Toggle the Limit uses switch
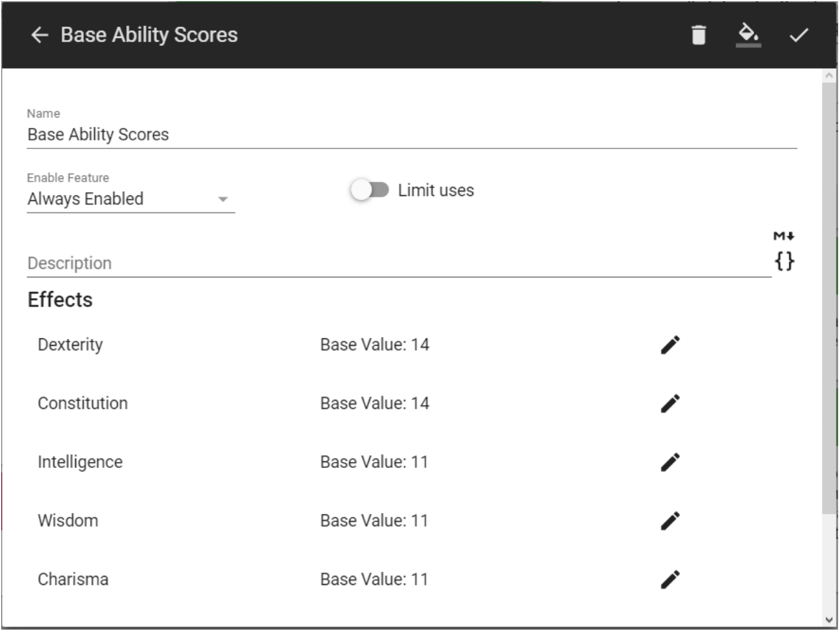This screenshot has width=840, height=632. point(369,191)
